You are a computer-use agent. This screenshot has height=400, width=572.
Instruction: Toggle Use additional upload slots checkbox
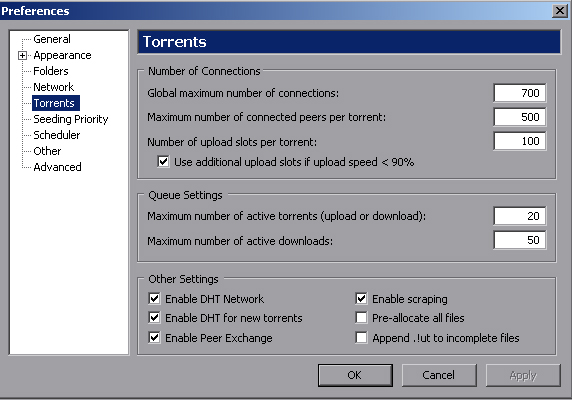[x=163, y=162]
